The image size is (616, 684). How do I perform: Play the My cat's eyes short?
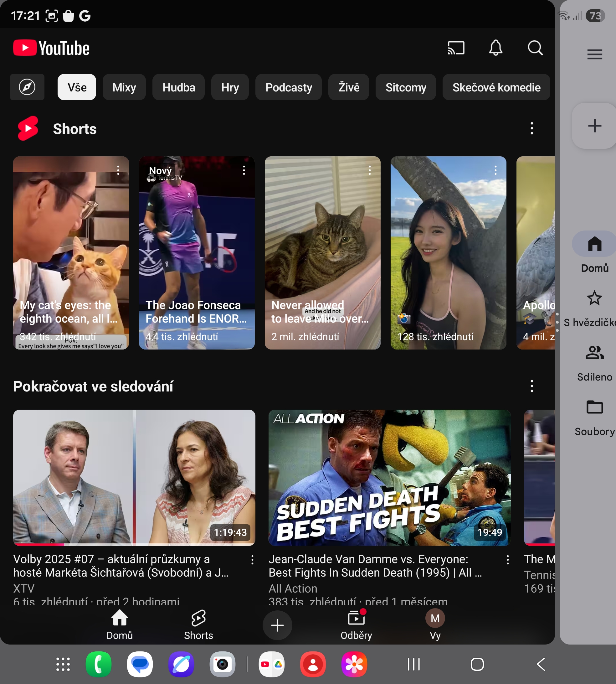[x=71, y=253]
